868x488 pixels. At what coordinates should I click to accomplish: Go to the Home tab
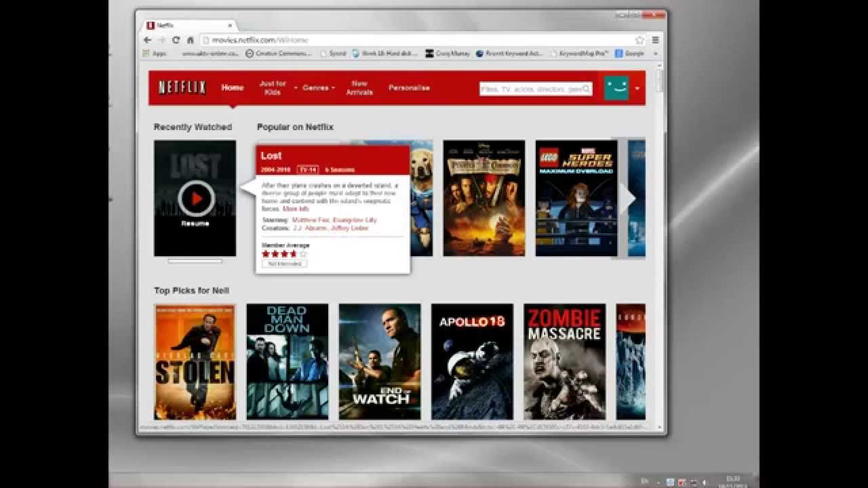coord(233,88)
